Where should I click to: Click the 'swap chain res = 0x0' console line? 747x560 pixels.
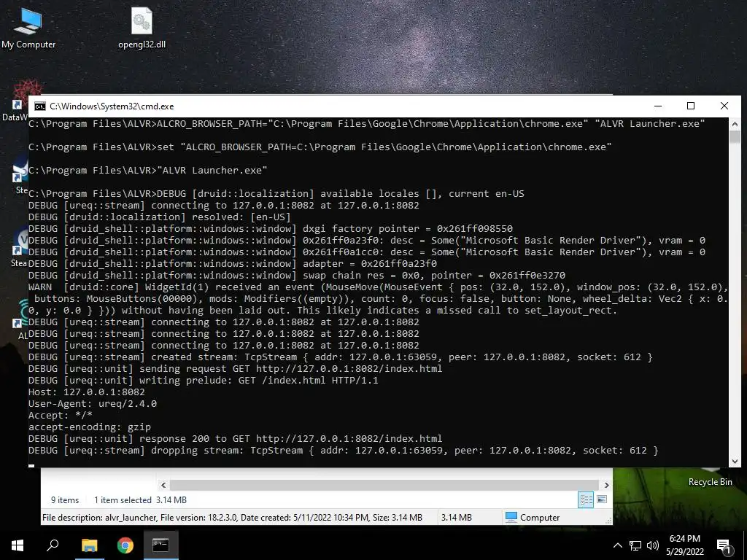point(297,275)
